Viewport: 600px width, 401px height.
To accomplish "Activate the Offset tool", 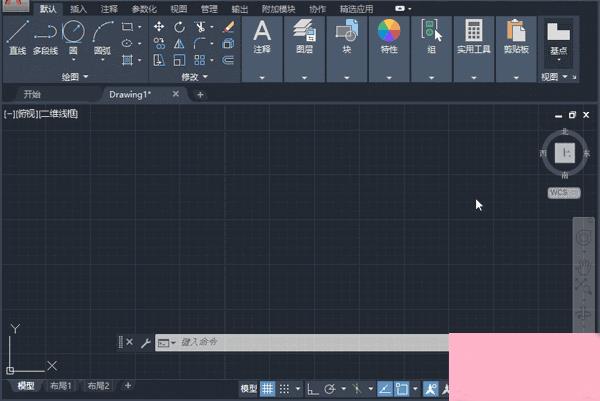I will (x=228, y=60).
